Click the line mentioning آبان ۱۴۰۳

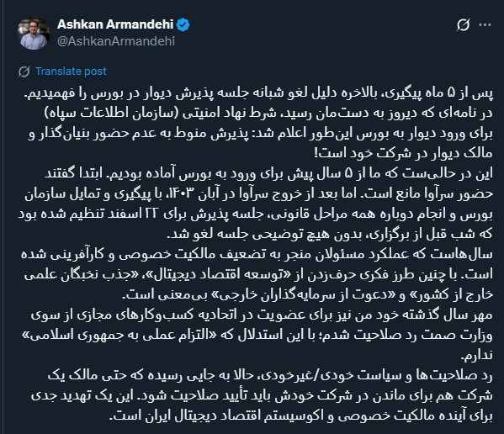point(259,194)
